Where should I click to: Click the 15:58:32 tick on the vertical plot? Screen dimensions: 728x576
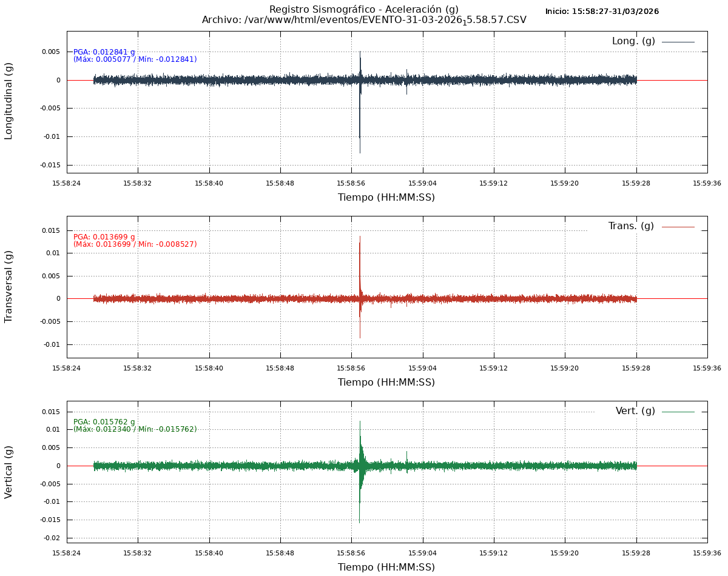pyautogui.click(x=138, y=553)
